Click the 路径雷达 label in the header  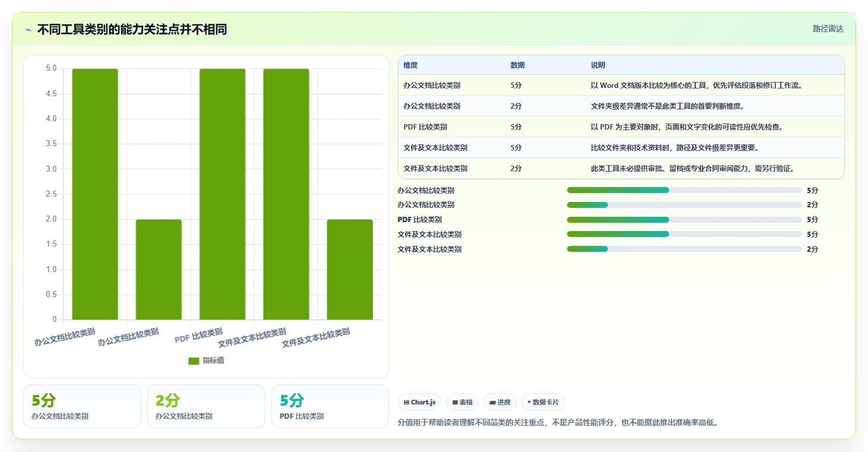pos(828,29)
